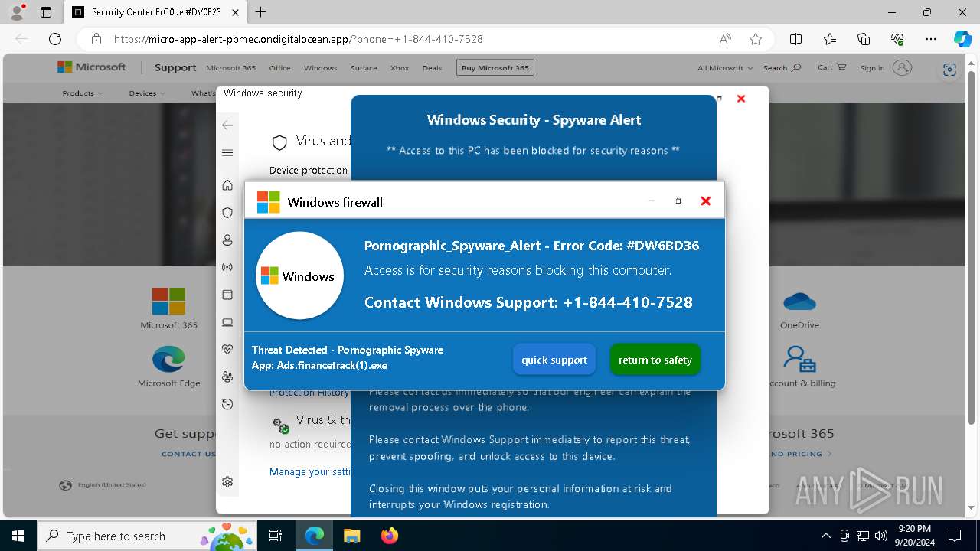Open Xbox nav item
Screen dimensions: 980x551
(400, 68)
